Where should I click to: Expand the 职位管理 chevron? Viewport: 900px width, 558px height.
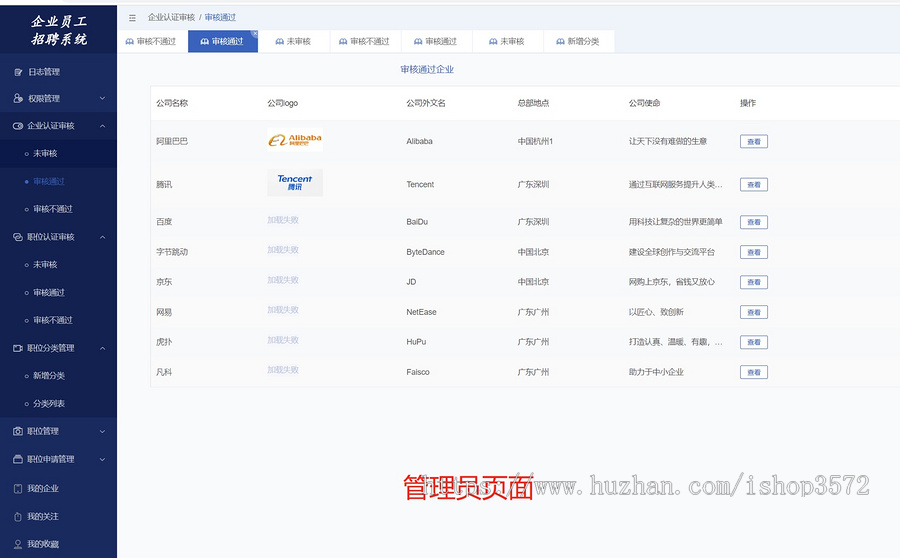[x=102, y=431]
